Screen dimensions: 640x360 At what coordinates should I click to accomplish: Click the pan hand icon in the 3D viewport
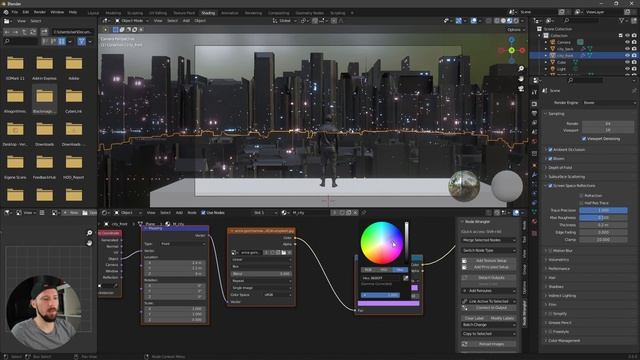click(521, 78)
